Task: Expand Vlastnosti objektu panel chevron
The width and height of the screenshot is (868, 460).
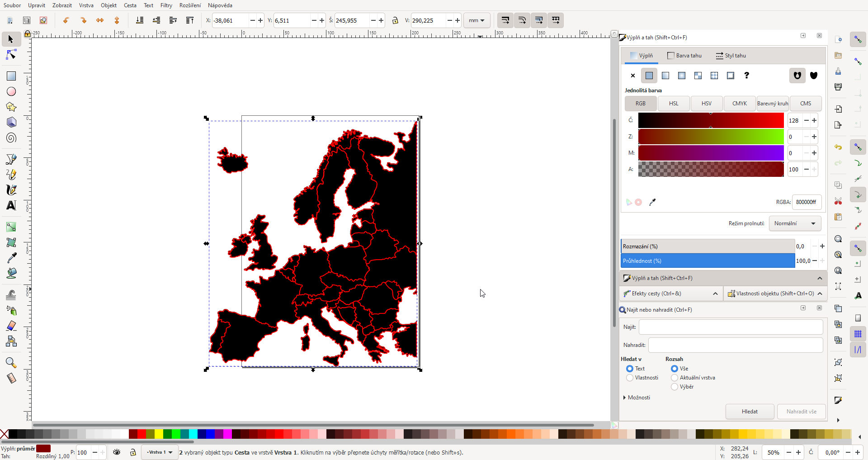Action: (x=820, y=294)
